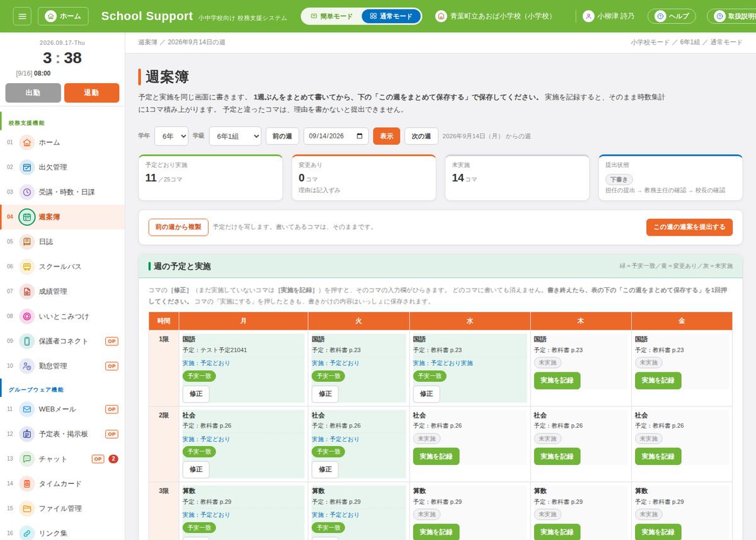Screen dimensions: 756x540
Task: Click the date field 09/14/2026
Action: pos(336,136)
